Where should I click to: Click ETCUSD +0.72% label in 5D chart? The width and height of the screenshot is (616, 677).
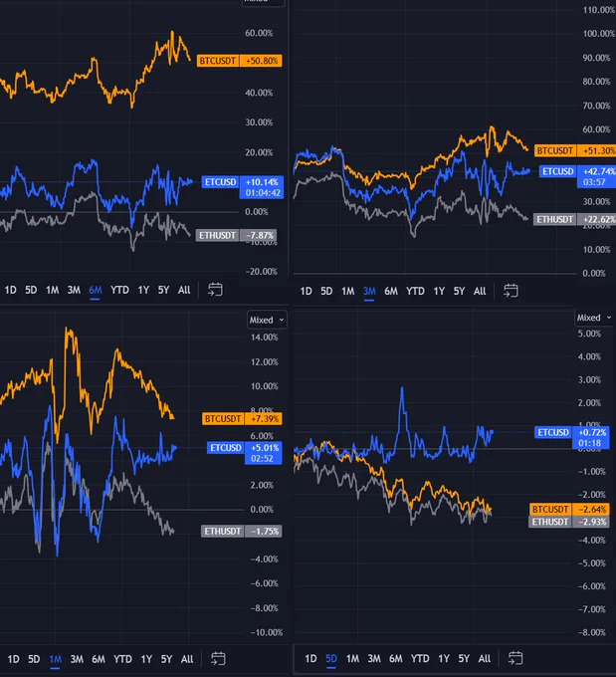tap(572, 437)
